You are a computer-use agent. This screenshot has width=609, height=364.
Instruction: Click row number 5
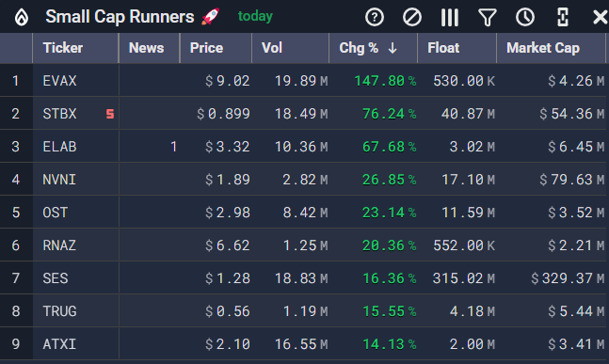tap(16, 213)
